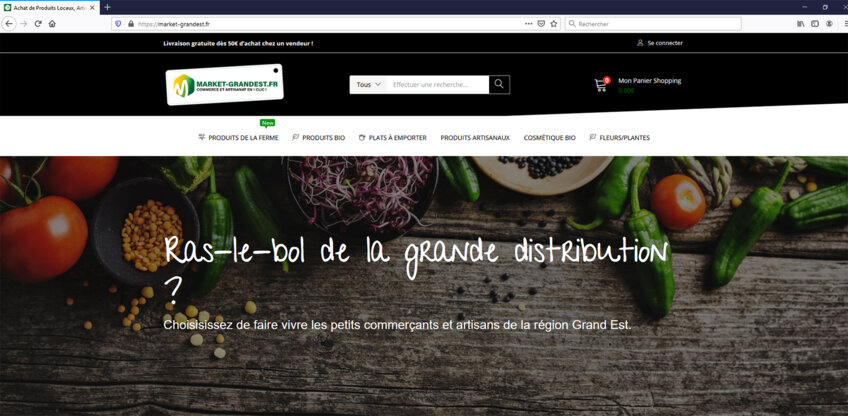Click the magnifier search button on site

(x=499, y=85)
